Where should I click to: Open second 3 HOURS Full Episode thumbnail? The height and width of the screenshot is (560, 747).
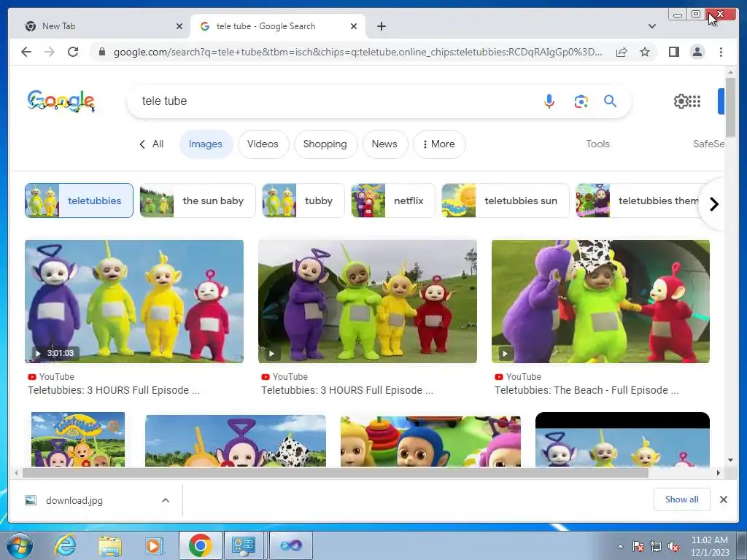pyautogui.click(x=368, y=301)
